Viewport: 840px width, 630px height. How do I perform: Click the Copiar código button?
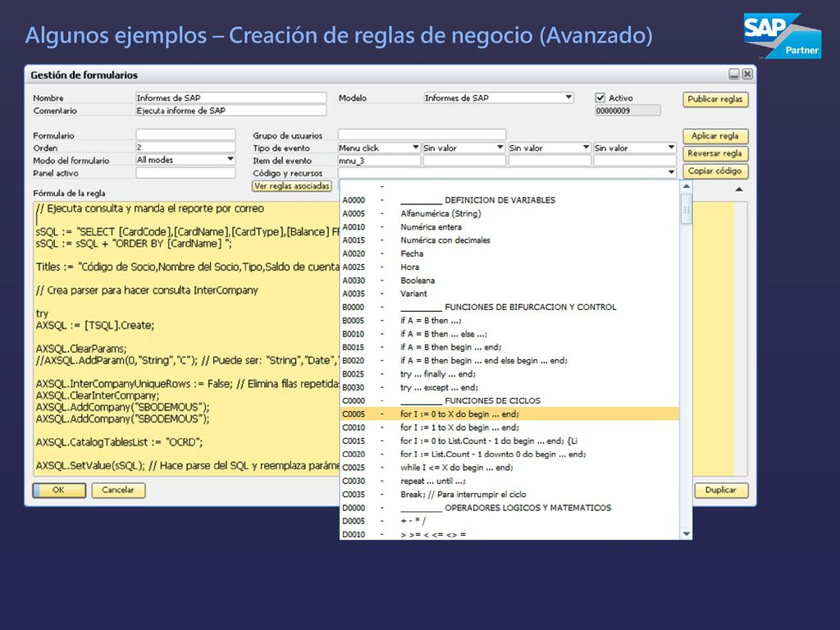click(x=715, y=171)
